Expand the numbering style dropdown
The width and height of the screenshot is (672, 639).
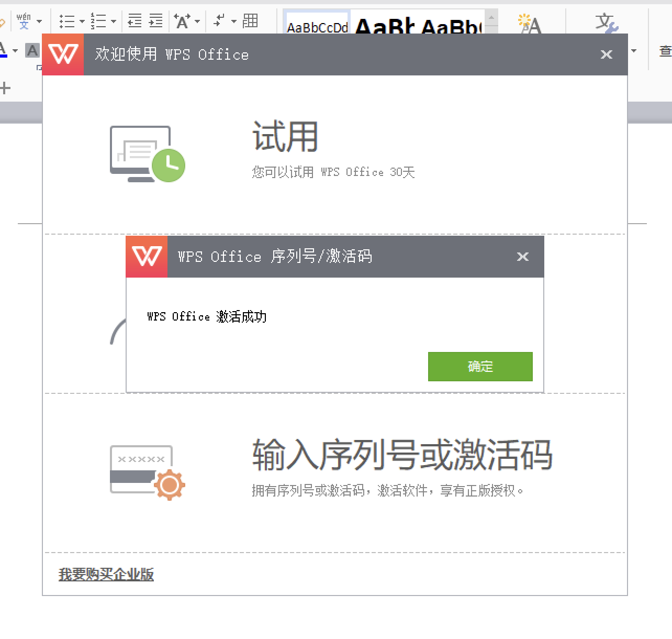pos(114,21)
